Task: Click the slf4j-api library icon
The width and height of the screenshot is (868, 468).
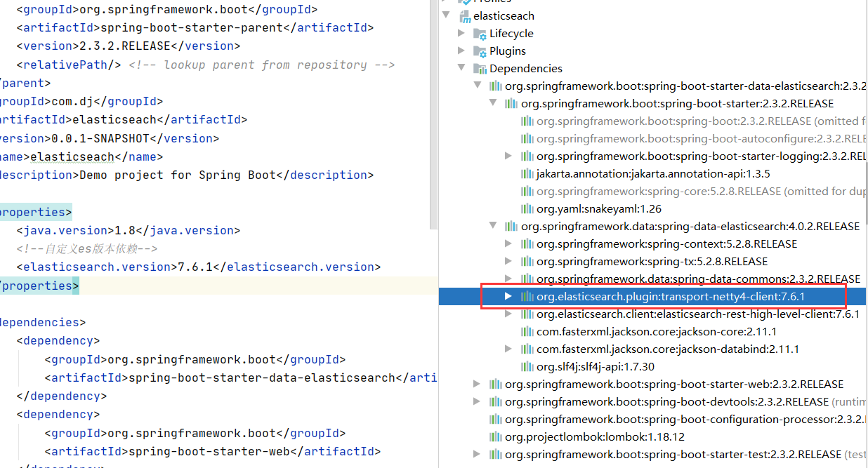Action: [527, 366]
